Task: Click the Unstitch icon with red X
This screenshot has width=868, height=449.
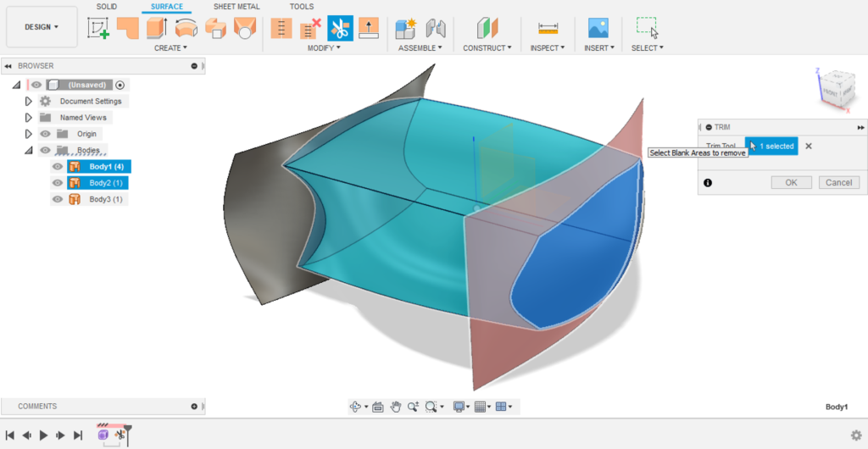Action: tap(310, 28)
